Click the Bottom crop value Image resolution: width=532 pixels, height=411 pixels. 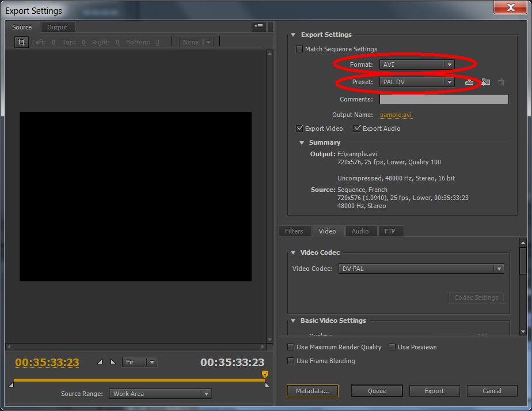[158, 43]
